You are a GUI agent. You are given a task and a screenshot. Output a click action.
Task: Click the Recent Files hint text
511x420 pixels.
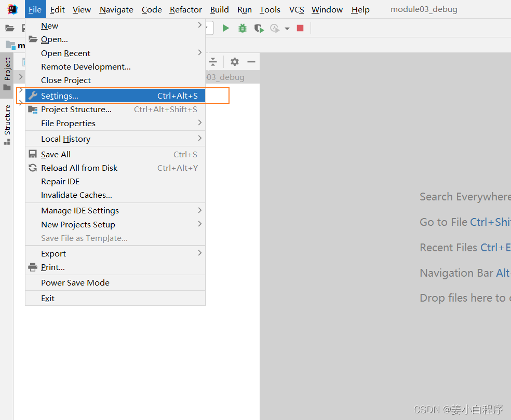tap(449, 248)
